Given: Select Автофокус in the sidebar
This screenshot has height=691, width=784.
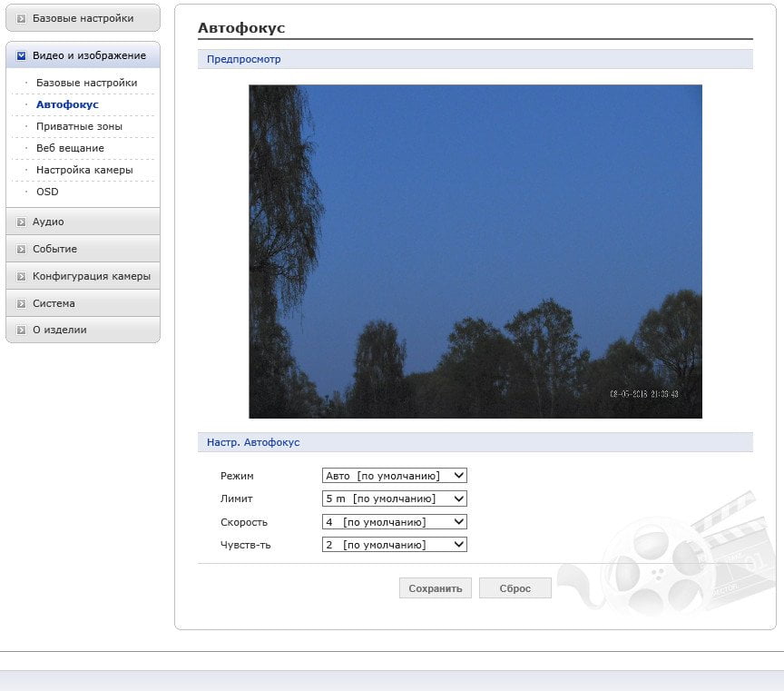Looking at the screenshot, I should (67, 104).
